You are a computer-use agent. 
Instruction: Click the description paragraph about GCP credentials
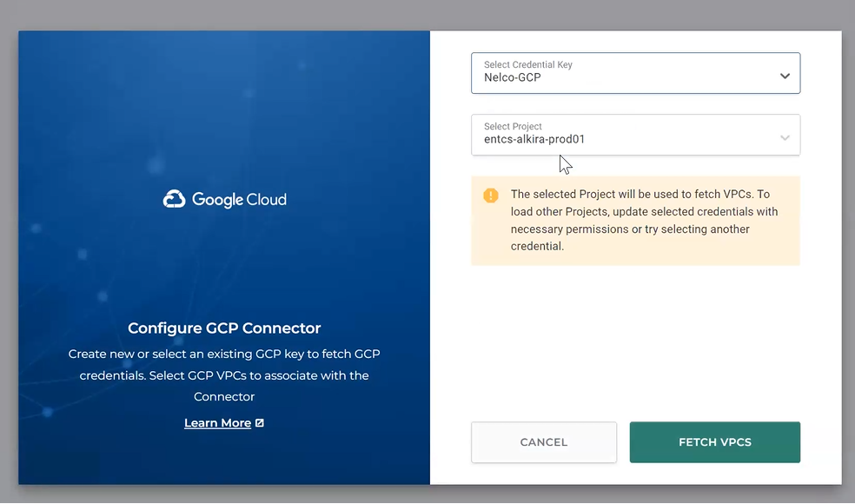[x=224, y=375]
